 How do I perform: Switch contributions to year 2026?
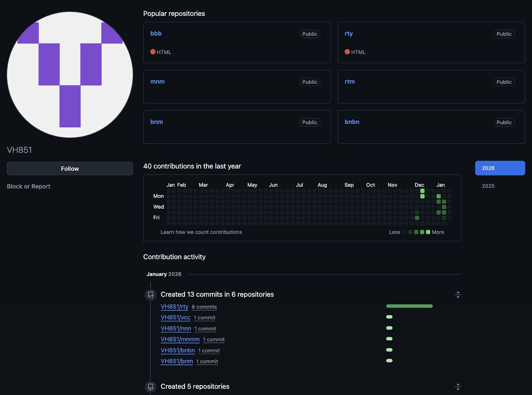pyautogui.click(x=500, y=168)
